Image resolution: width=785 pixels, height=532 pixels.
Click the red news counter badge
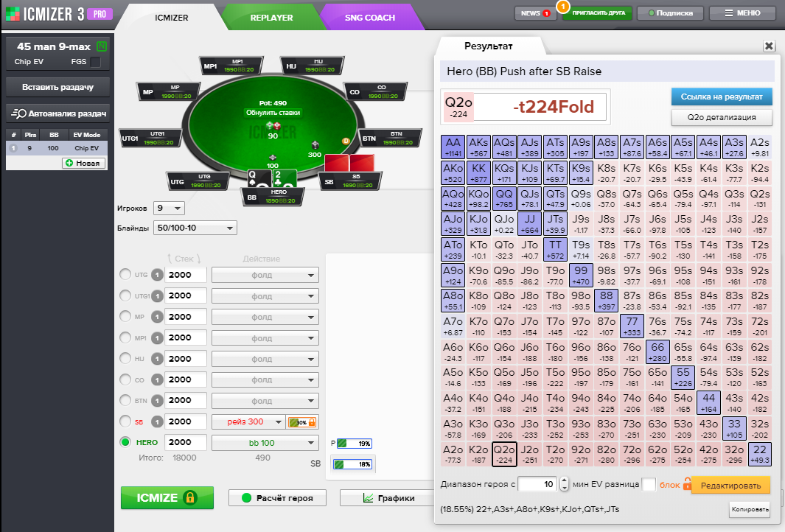pos(546,13)
